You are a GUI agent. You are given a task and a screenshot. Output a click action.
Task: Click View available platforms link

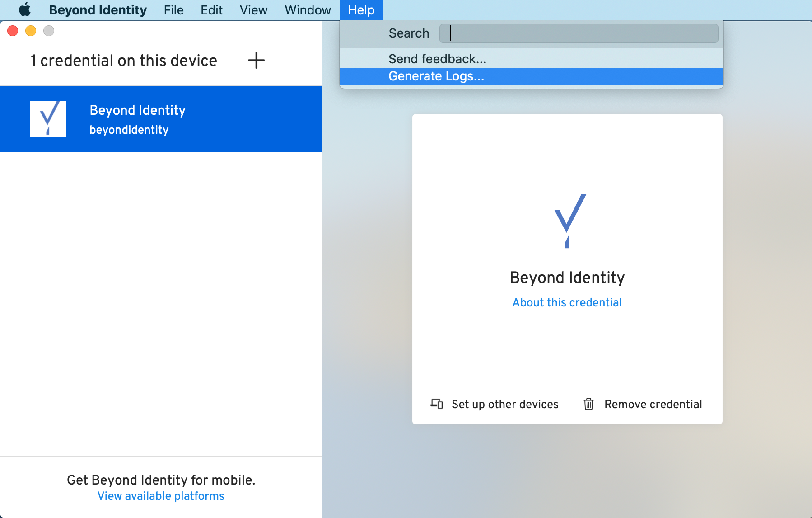click(x=161, y=496)
